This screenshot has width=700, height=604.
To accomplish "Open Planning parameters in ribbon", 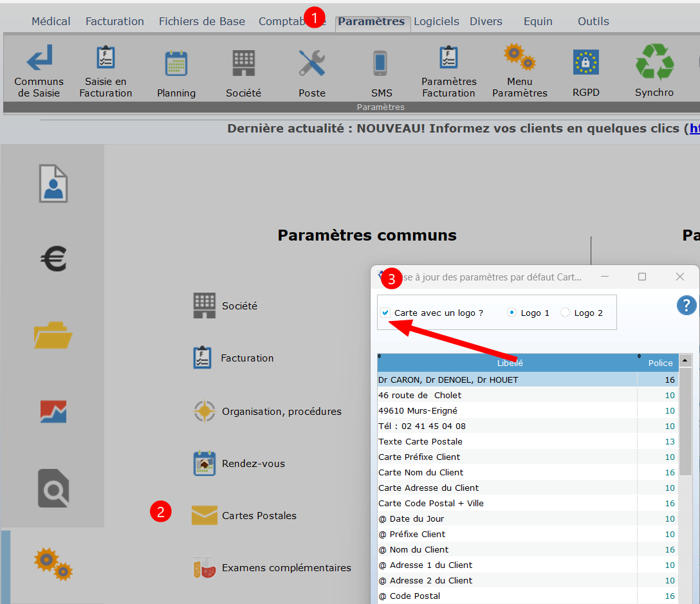I will tap(176, 74).
